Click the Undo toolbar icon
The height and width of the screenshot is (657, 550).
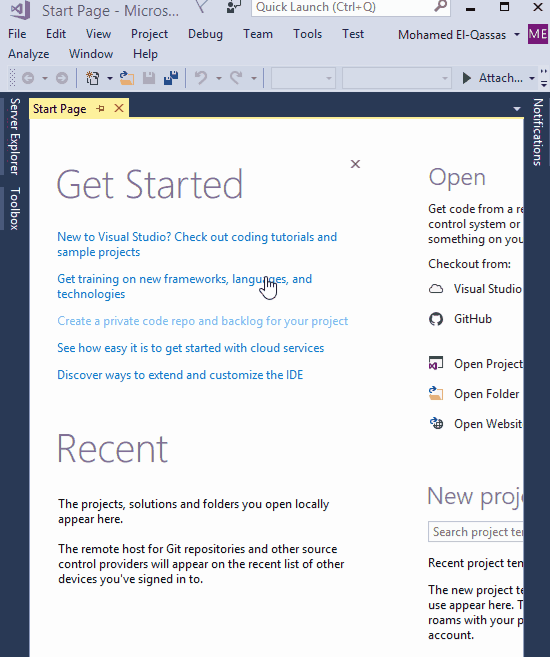201,78
